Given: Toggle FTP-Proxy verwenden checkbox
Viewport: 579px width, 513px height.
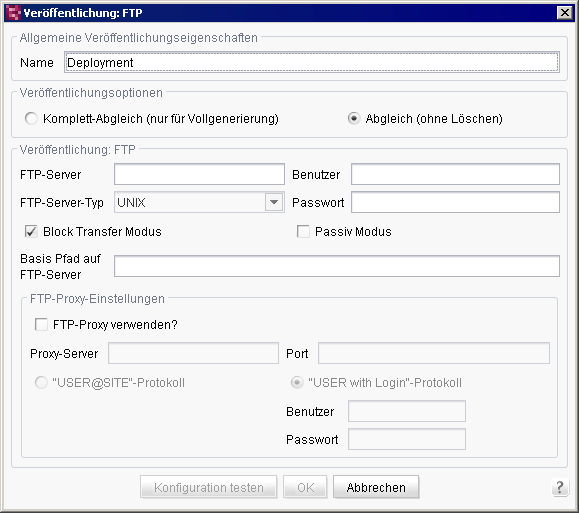Looking at the screenshot, I should (41, 324).
